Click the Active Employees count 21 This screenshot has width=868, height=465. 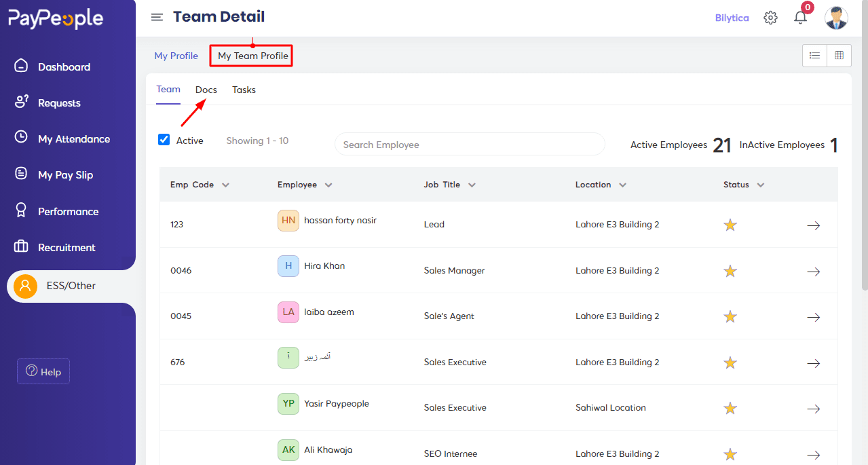tap(722, 145)
